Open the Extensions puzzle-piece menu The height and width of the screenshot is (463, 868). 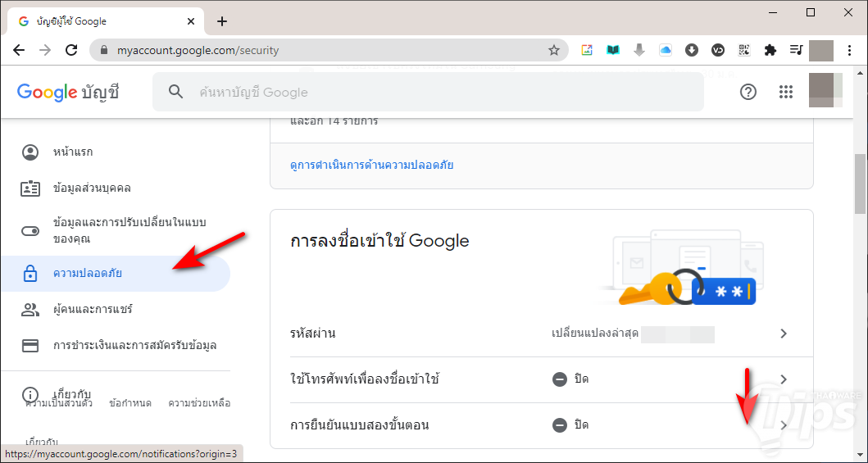pyautogui.click(x=770, y=50)
